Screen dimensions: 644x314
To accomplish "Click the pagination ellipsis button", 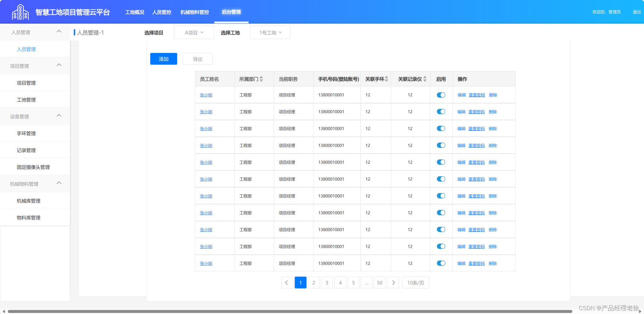I will click(367, 283).
